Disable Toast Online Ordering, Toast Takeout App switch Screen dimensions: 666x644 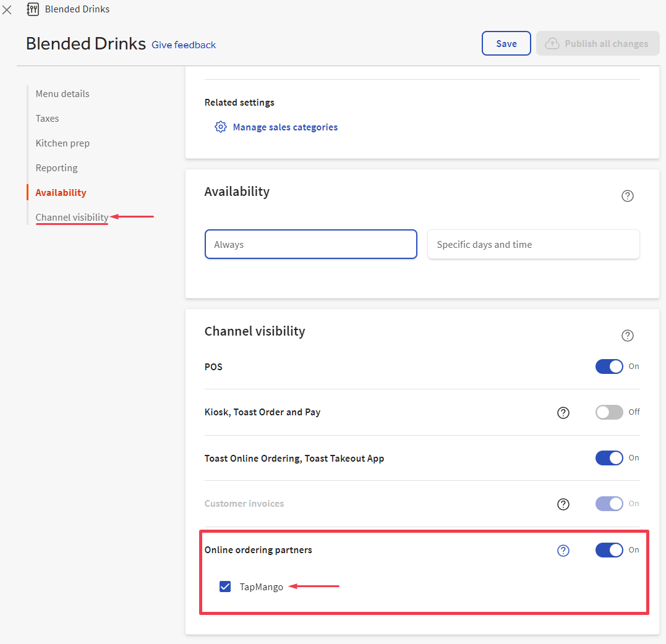608,457
